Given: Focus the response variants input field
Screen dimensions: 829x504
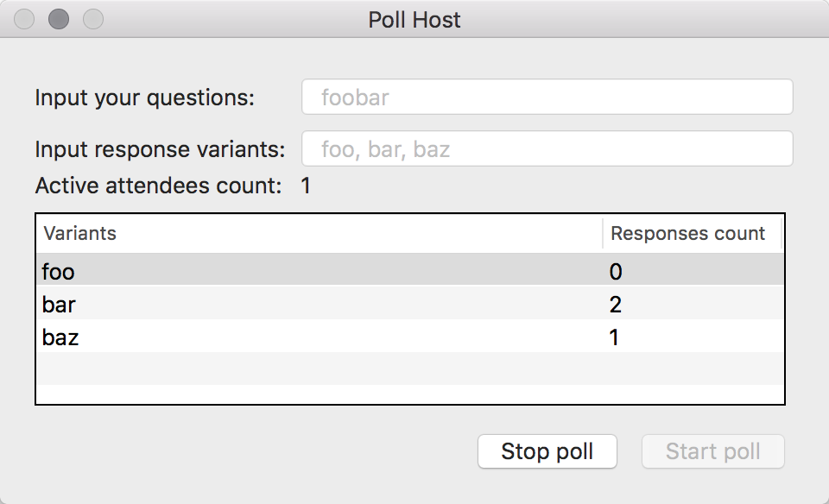Looking at the screenshot, I should (547, 148).
